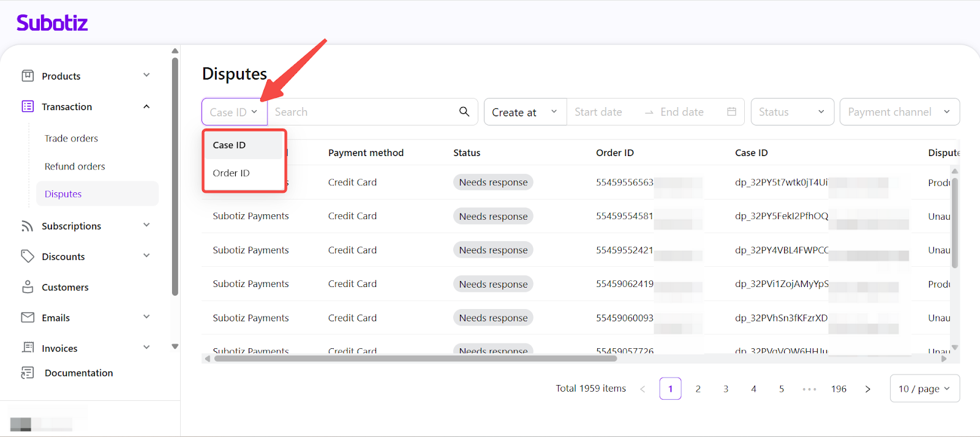Click the Emails envelope icon
The image size is (980, 437).
[28, 318]
